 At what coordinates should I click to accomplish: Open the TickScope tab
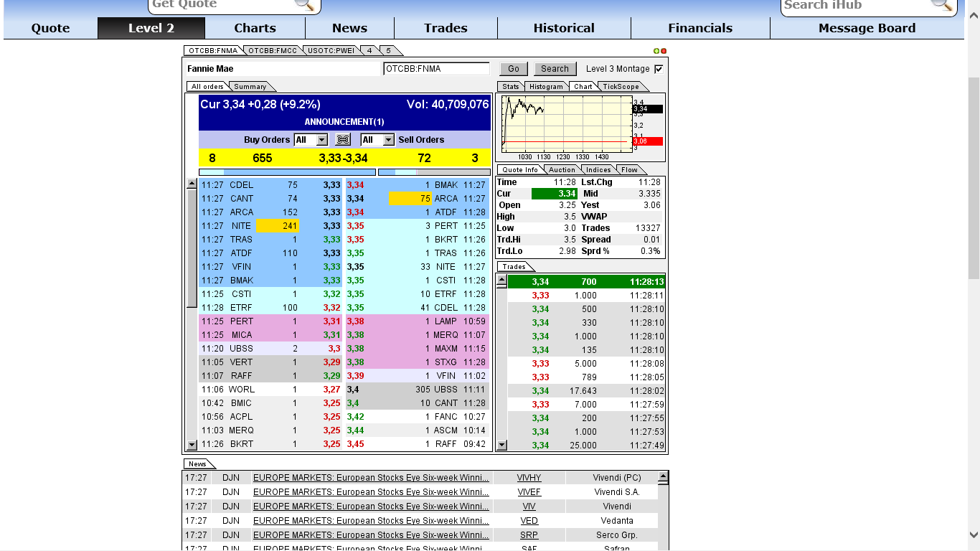pos(620,86)
